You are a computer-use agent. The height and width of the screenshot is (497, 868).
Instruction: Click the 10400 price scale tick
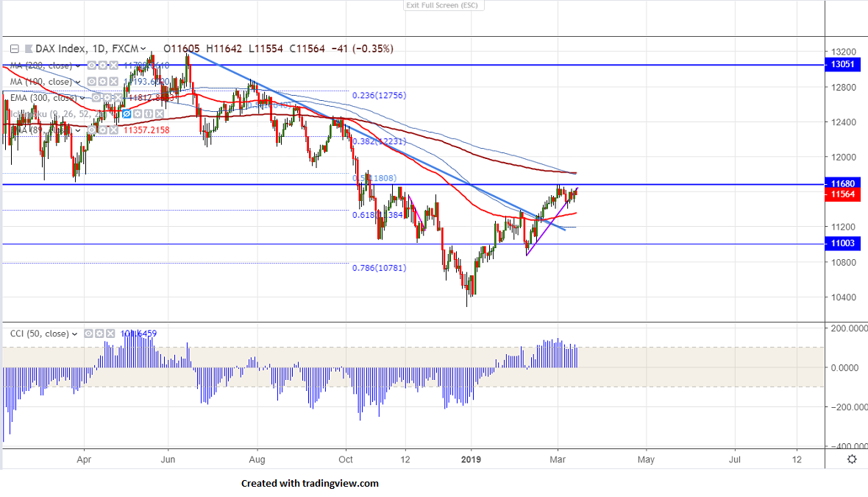point(842,297)
